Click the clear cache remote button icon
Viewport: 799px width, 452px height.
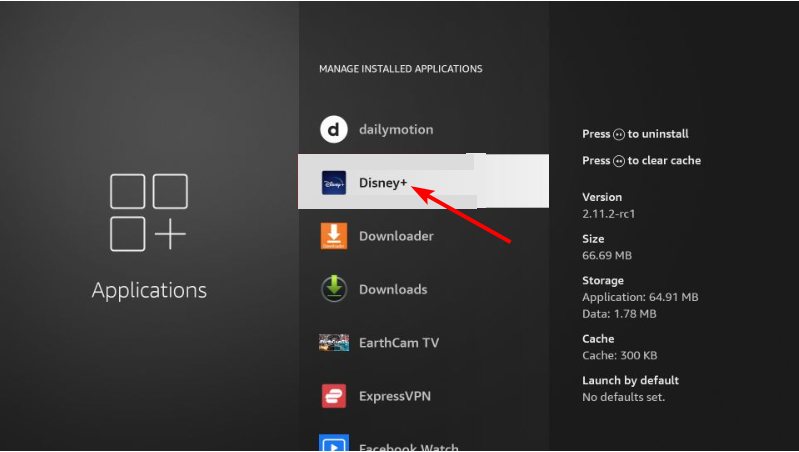[619, 161]
